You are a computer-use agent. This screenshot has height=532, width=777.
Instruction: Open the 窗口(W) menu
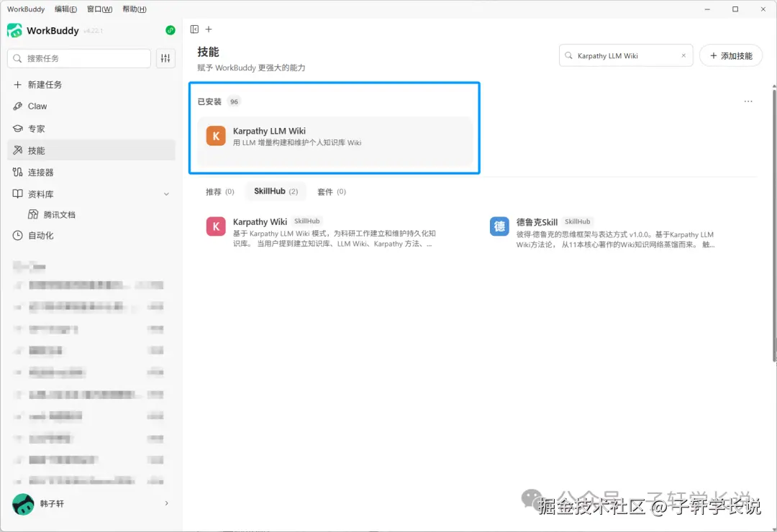pyautogui.click(x=99, y=9)
